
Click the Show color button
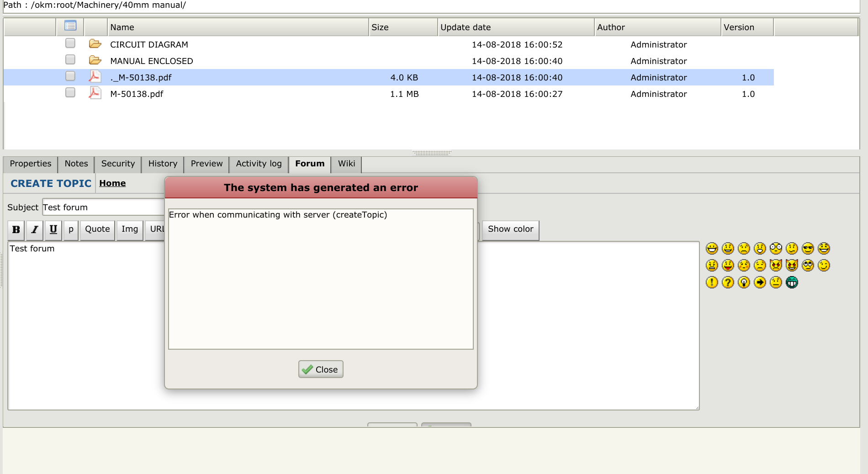point(510,229)
